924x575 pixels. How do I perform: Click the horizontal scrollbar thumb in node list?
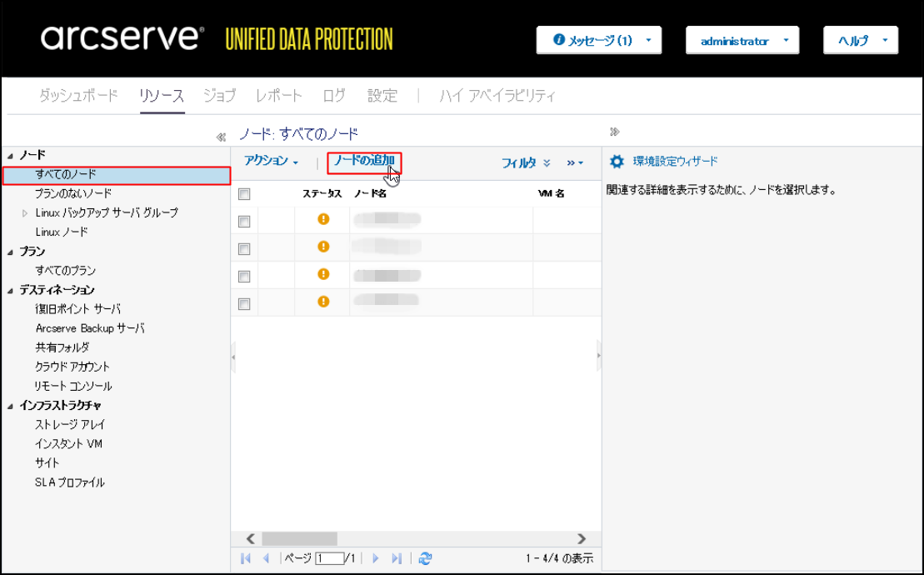(299, 539)
